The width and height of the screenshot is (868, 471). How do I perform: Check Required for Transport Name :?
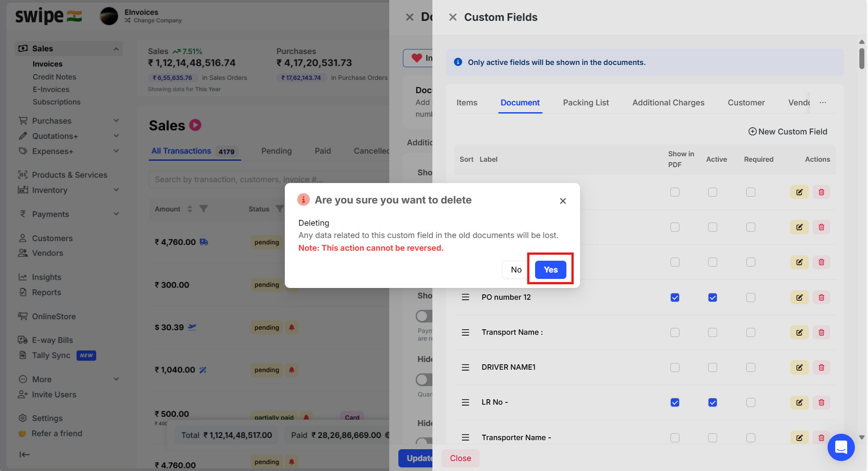(751, 332)
